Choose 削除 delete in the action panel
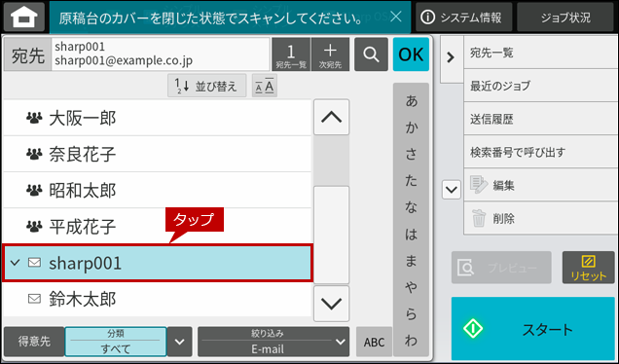 (541, 218)
